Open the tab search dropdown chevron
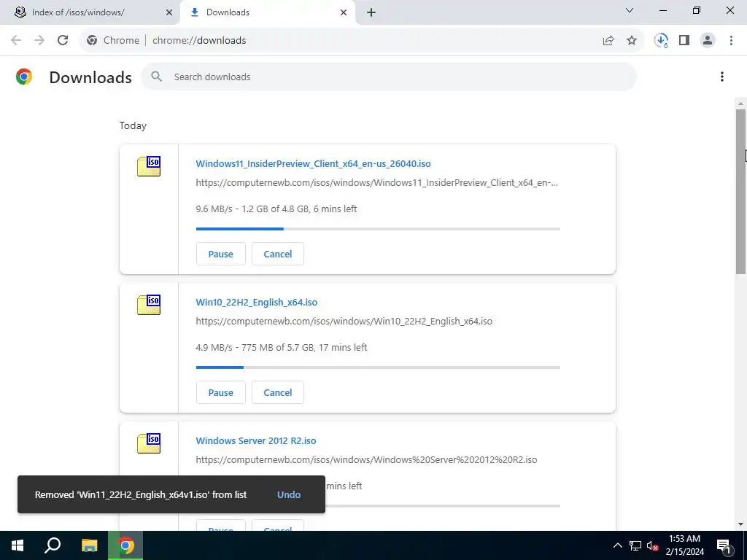Viewport: 747px width, 560px height. [x=630, y=10]
